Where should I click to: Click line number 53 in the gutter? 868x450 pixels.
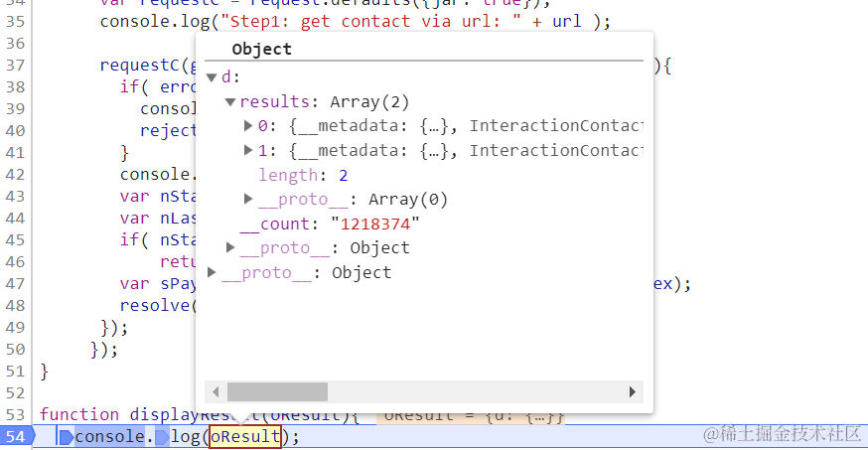[x=16, y=414]
